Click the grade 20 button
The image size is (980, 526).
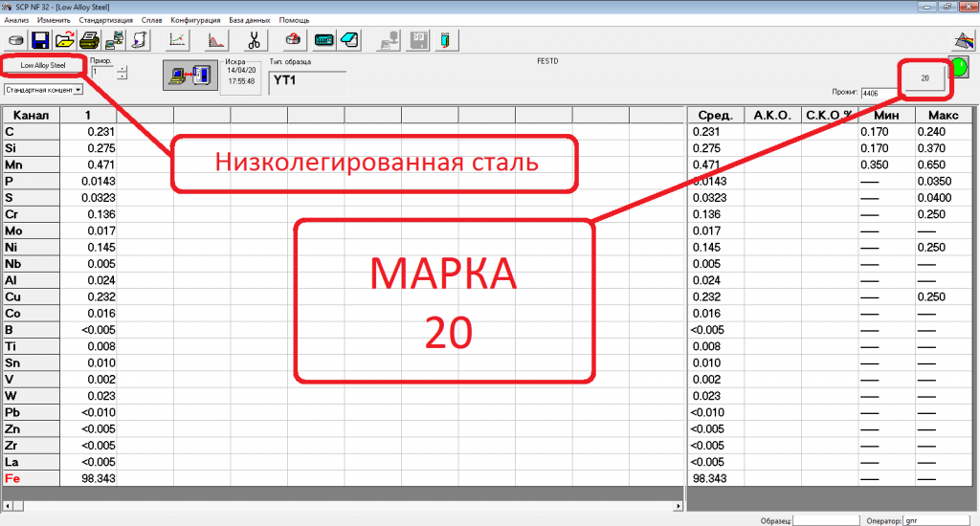coord(925,78)
